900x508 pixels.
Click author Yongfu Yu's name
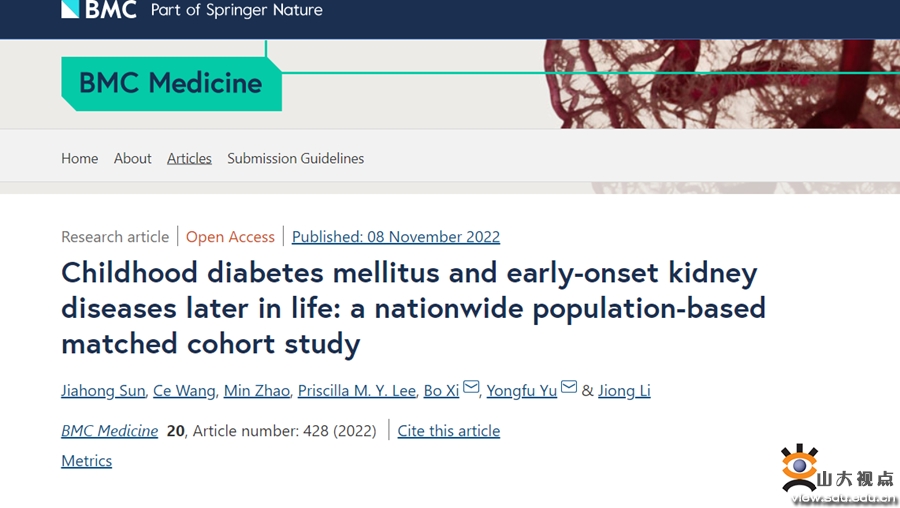pyautogui.click(x=521, y=391)
